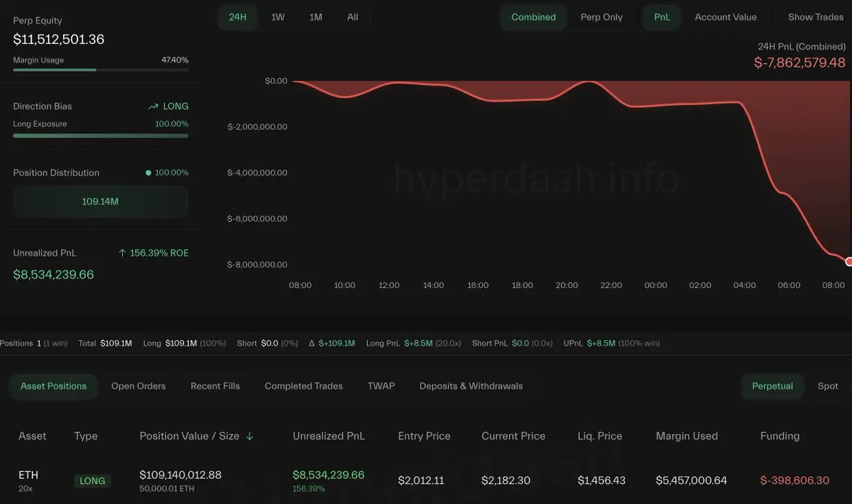
Task: Click the Current Price column header
Action: [513, 436]
